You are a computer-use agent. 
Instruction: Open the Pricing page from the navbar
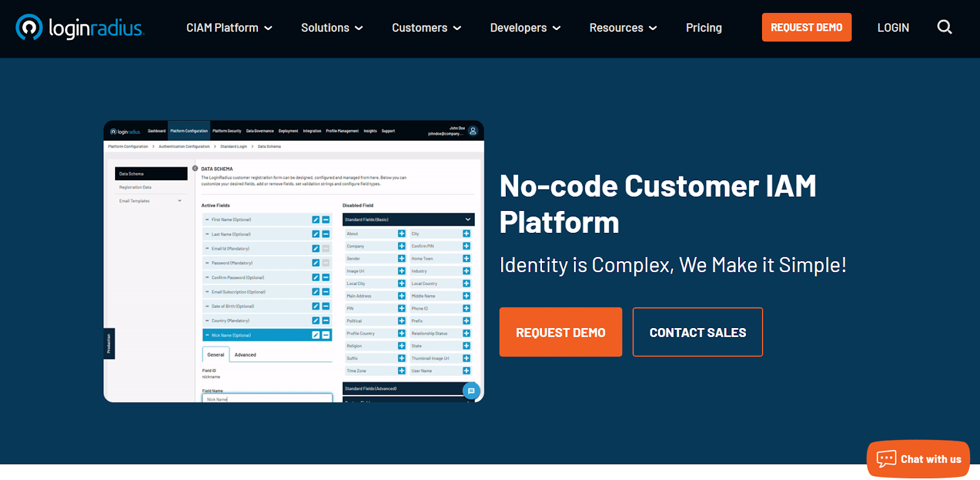704,28
